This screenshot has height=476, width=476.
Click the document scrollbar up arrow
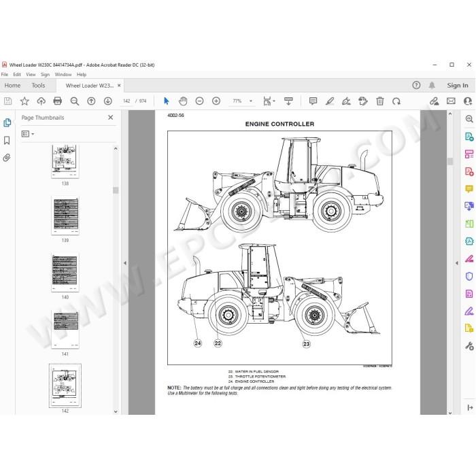[450, 114]
